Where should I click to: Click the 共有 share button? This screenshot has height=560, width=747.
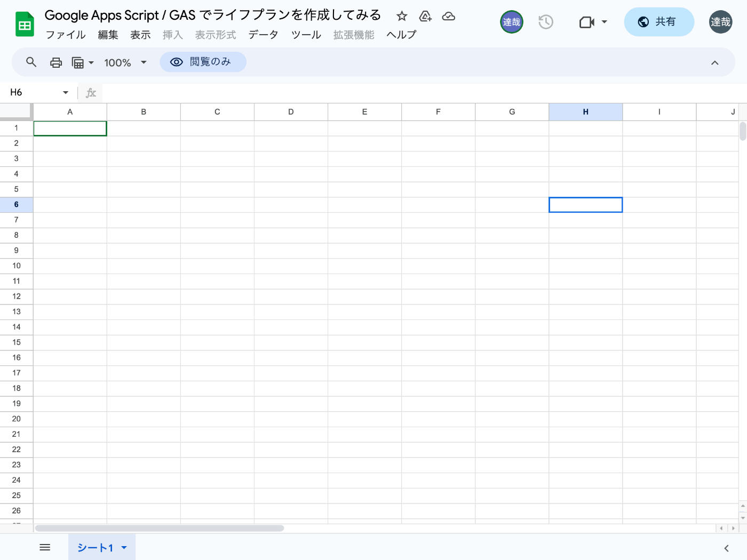coord(659,22)
